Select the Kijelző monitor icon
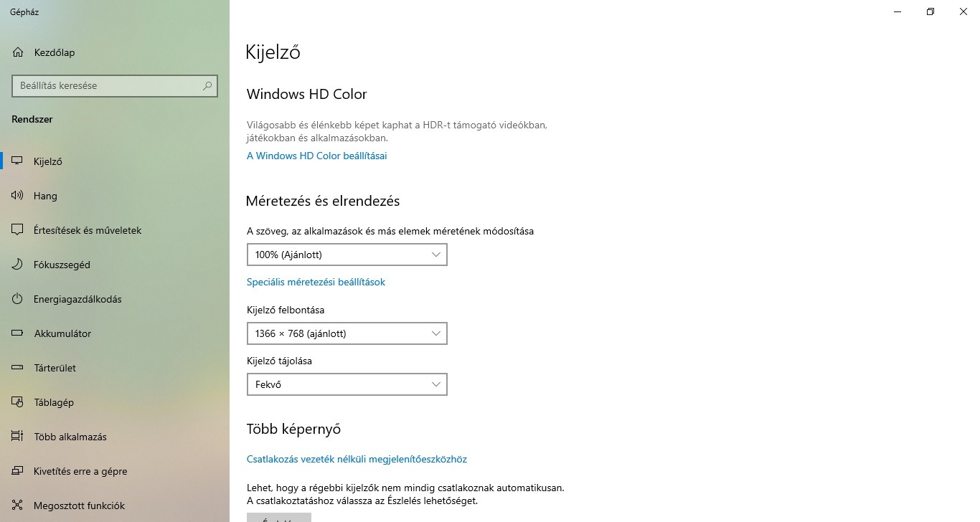 (x=18, y=161)
